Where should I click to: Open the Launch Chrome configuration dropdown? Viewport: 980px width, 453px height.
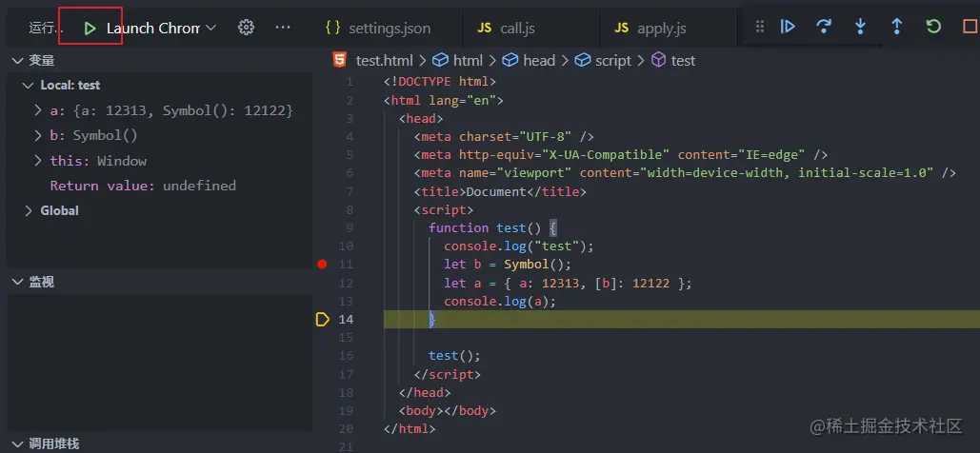pos(161,29)
